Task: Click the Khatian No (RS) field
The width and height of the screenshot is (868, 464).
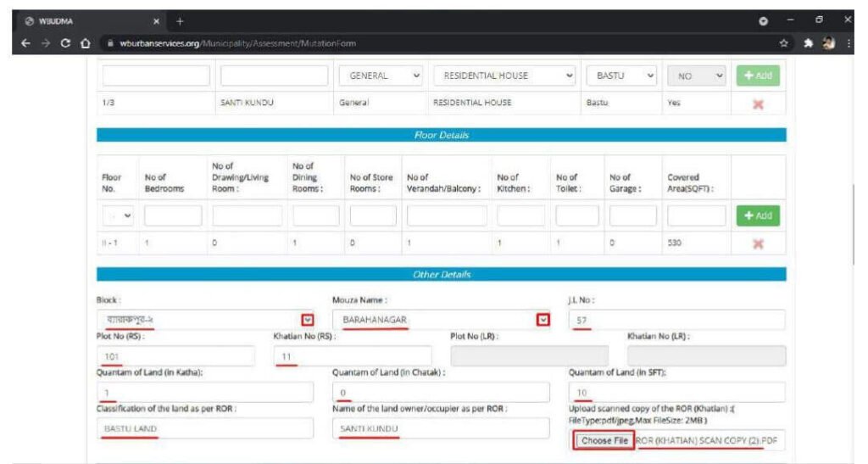Action: coord(353,356)
